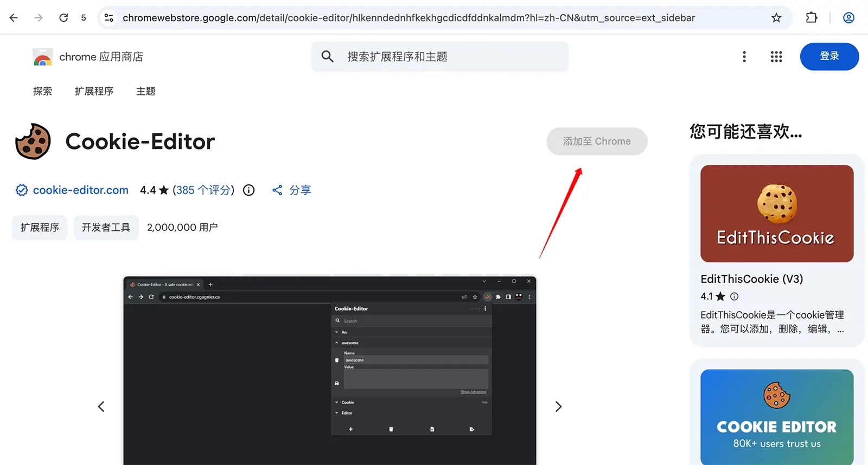Viewport: 868px width, 465px height.
Task: Open the 主题 tab
Action: tap(145, 91)
